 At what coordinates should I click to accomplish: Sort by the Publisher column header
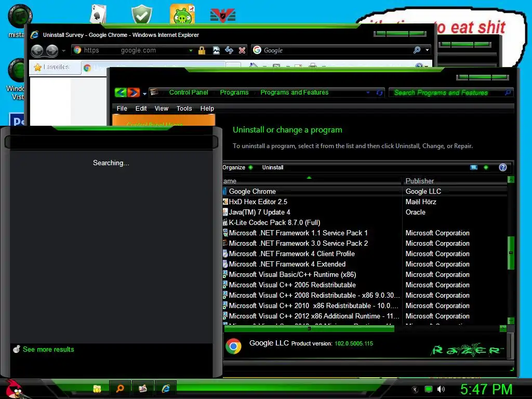pos(455,181)
